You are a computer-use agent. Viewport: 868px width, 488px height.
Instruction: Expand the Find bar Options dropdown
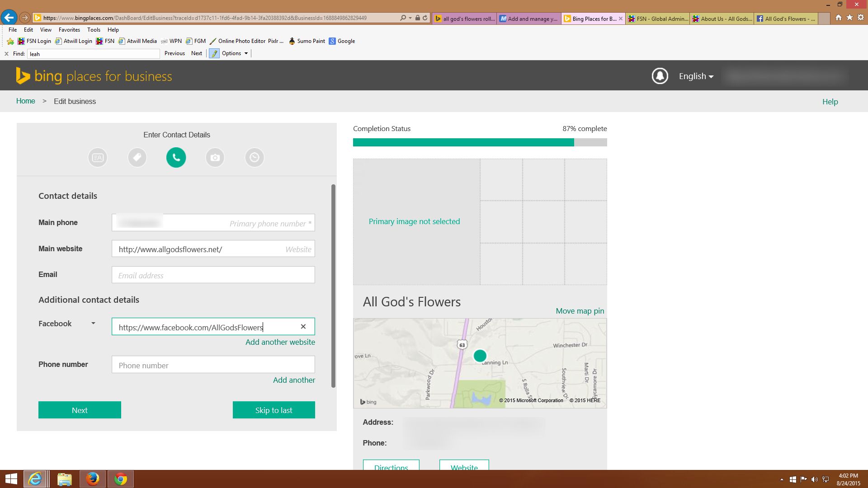coord(235,53)
